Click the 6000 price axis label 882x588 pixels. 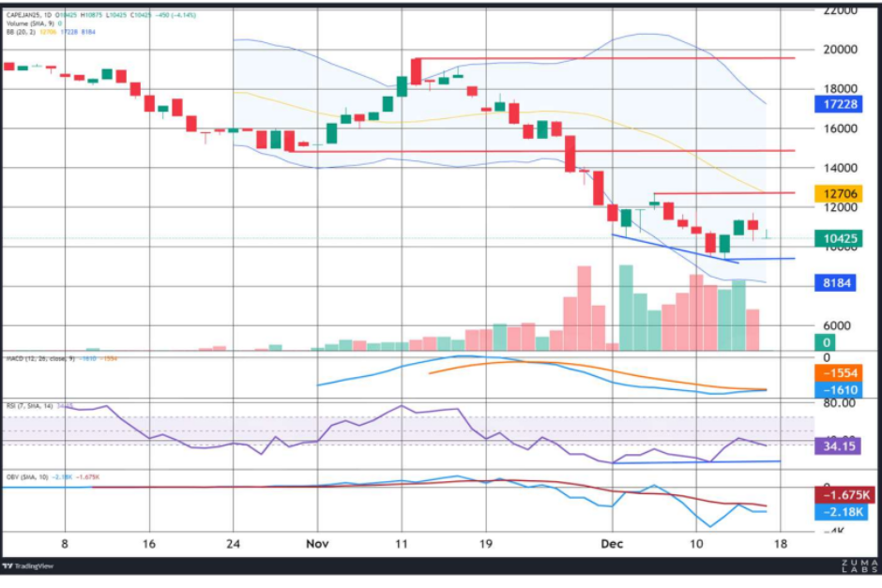[836, 326]
